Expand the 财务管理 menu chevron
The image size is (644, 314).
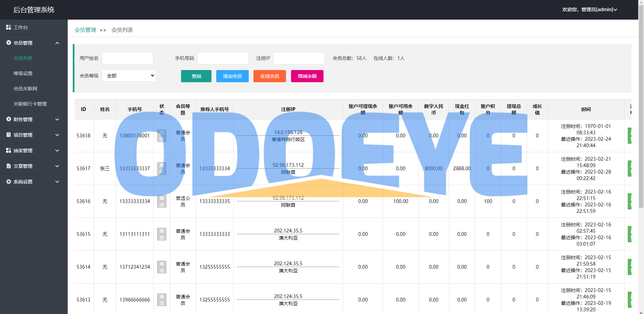click(x=57, y=119)
